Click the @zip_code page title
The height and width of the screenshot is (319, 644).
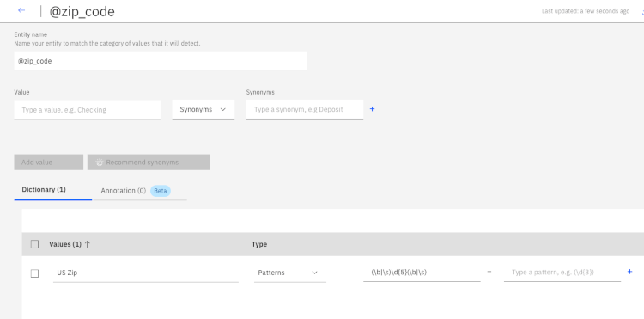(x=82, y=11)
